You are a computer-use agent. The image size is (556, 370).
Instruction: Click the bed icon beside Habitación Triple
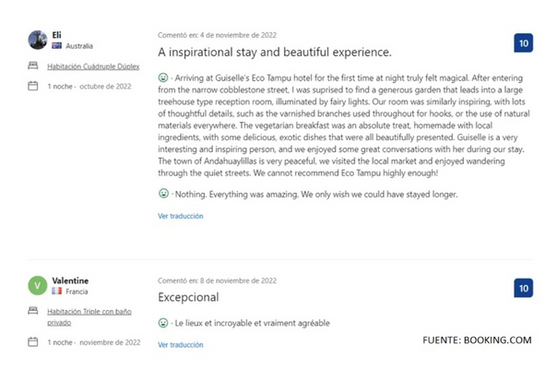[33, 311]
